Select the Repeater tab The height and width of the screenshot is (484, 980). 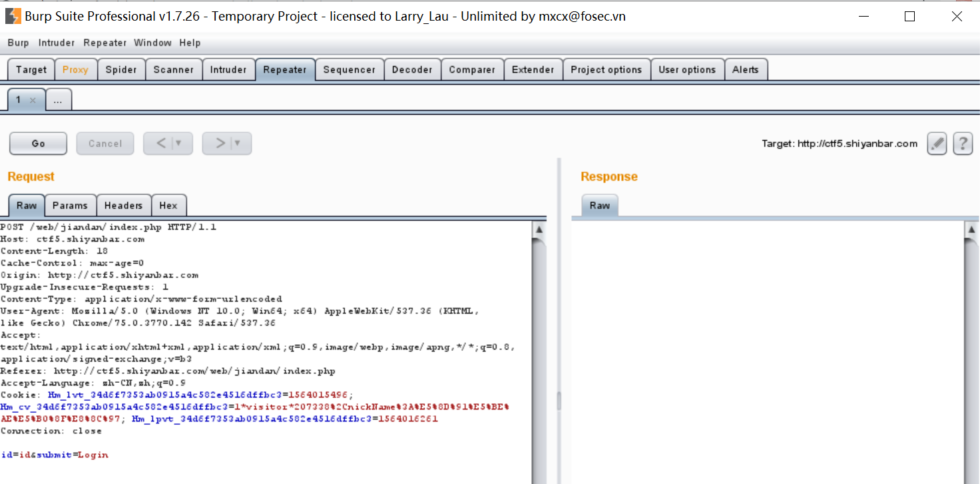(x=285, y=69)
